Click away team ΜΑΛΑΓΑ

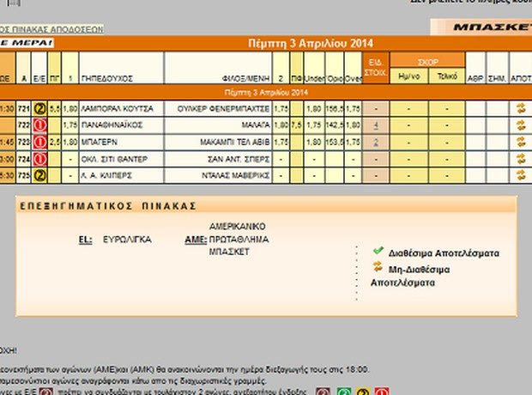pyautogui.click(x=256, y=125)
